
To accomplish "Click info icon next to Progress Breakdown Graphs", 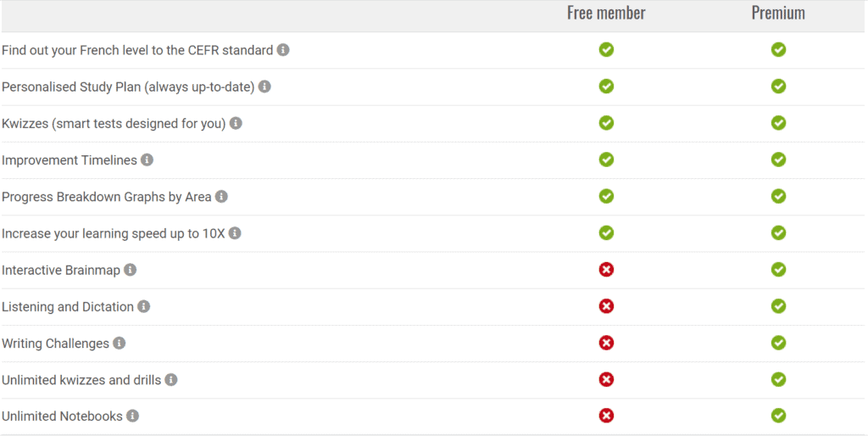I will [221, 196].
